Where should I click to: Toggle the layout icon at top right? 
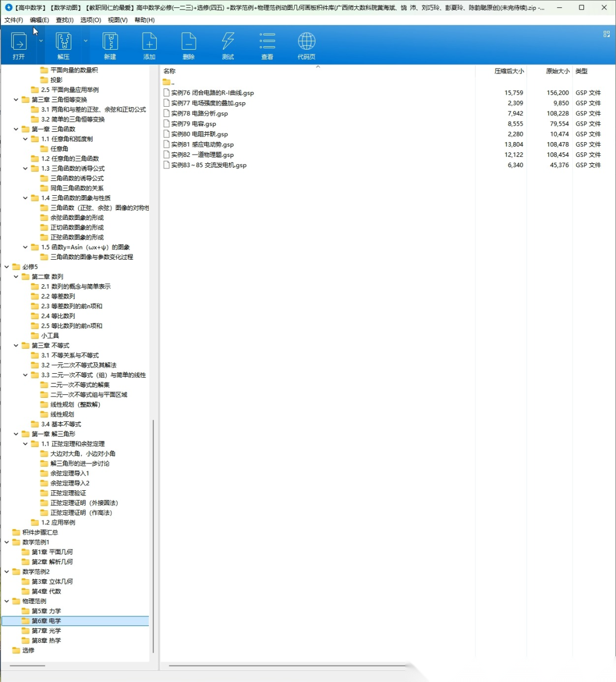point(606,34)
